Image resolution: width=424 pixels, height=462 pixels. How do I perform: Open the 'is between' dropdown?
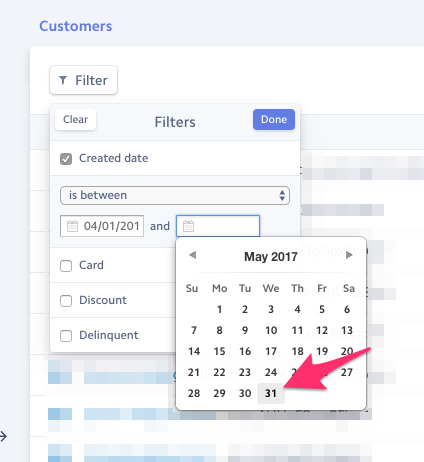click(175, 195)
